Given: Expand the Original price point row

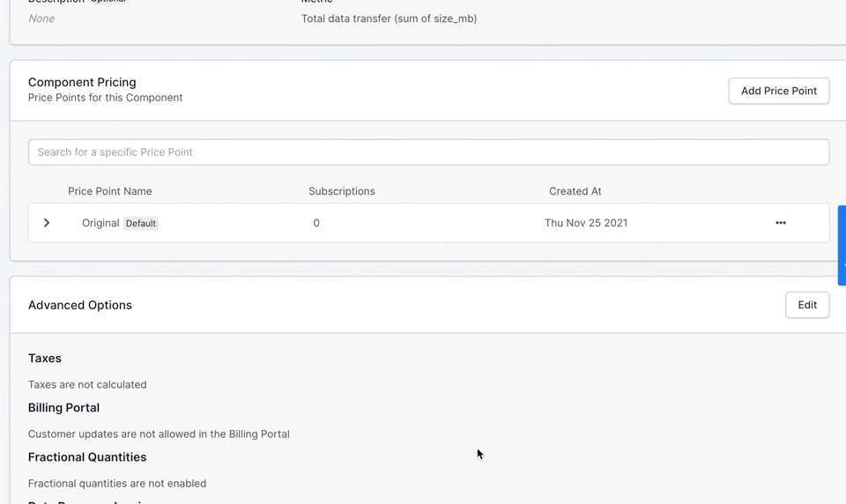Looking at the screenshot, I should (x=47, y=223).
